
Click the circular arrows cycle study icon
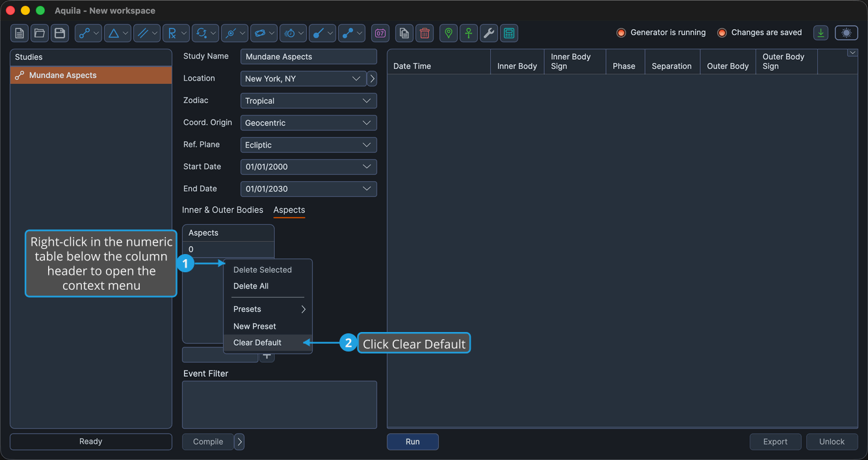tap(201, 33)
